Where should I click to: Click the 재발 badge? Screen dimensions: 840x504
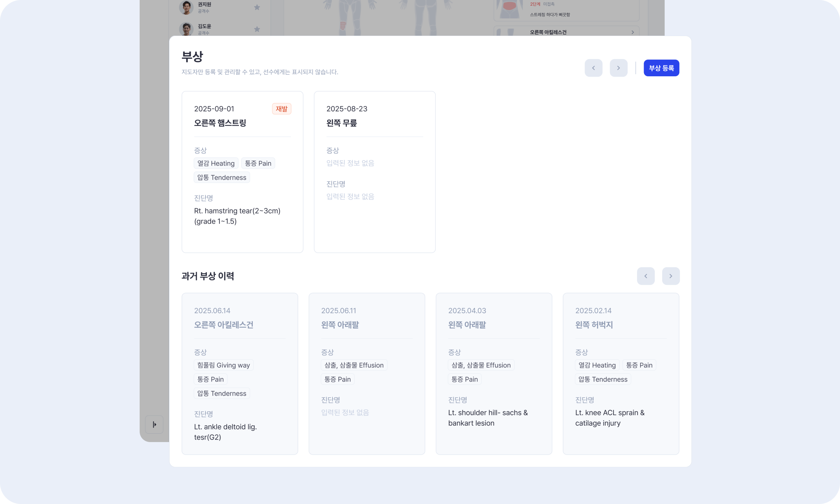click(x=281, y=109)
